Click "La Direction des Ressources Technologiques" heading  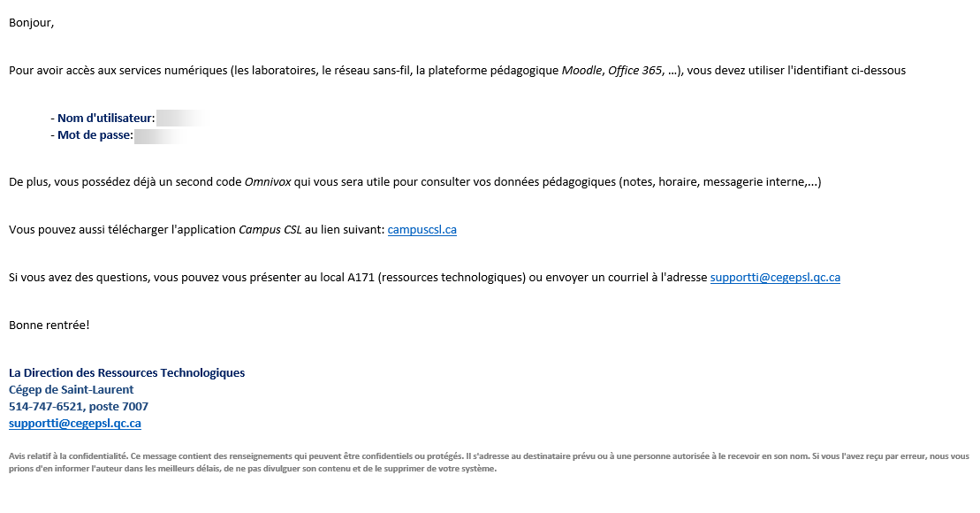pyautogui.click(x=126, y=373)
